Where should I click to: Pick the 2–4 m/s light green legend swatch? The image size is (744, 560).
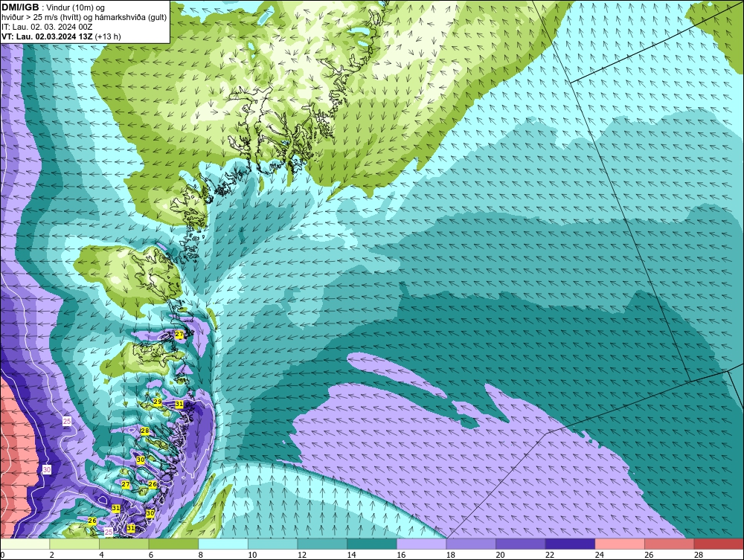click(74, 544)
